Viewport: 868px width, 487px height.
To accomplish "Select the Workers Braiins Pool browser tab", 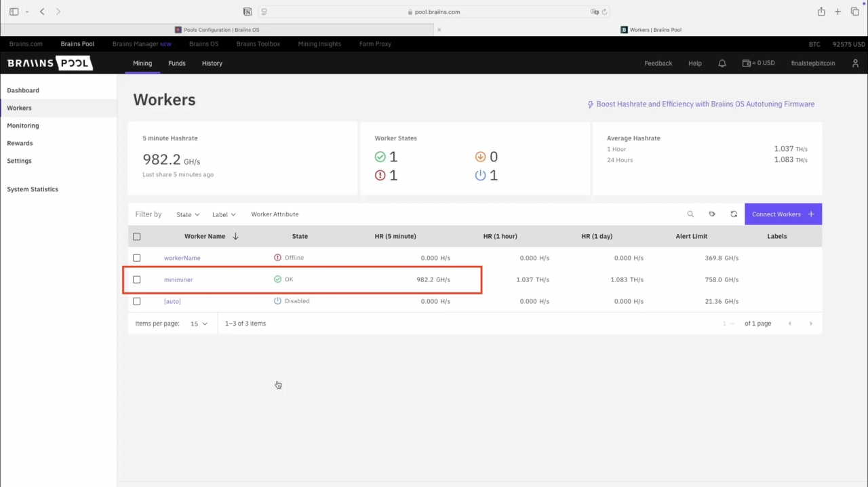I will [x=651, y=30].
